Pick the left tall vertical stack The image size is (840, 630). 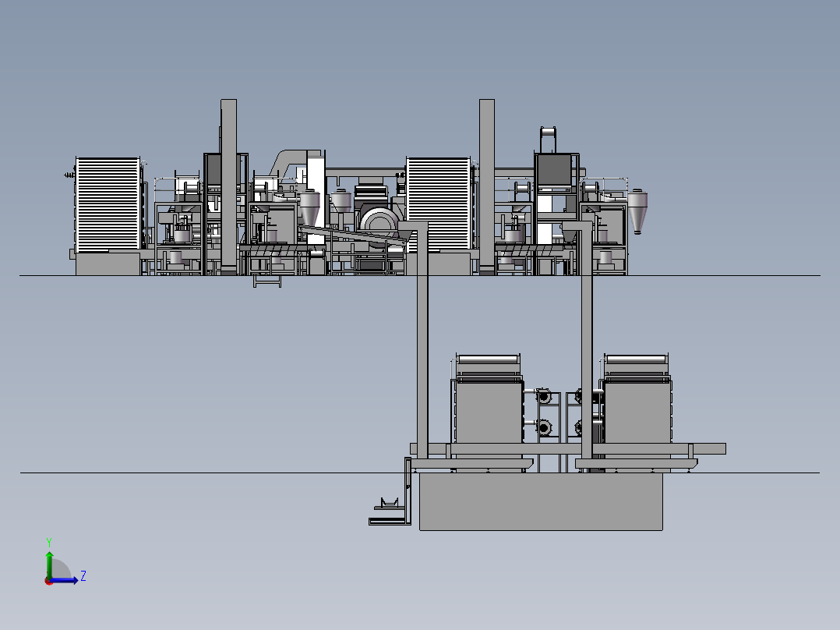tap(229, 186)
